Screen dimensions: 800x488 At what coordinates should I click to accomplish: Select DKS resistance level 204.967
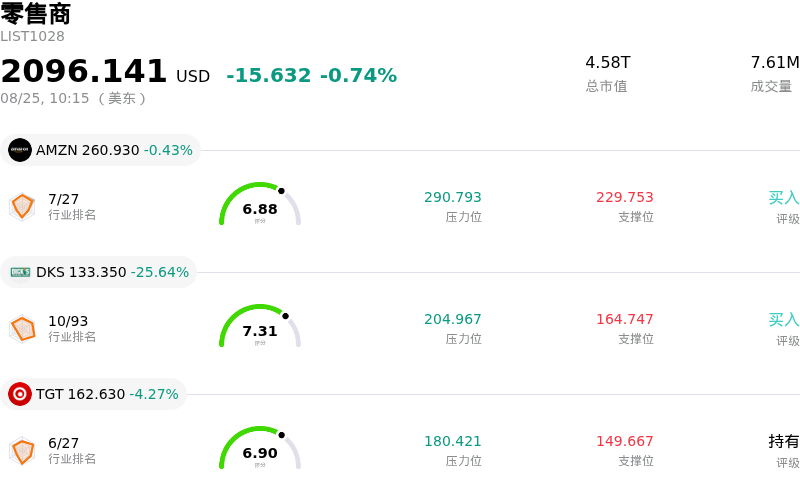coord(453,319)
